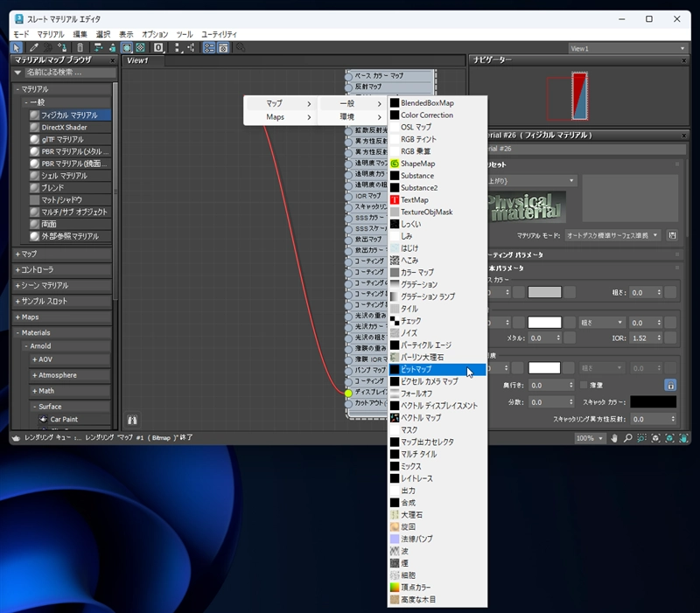Open the 環境 submenu
700x613 pixels.
pos(352,117)
